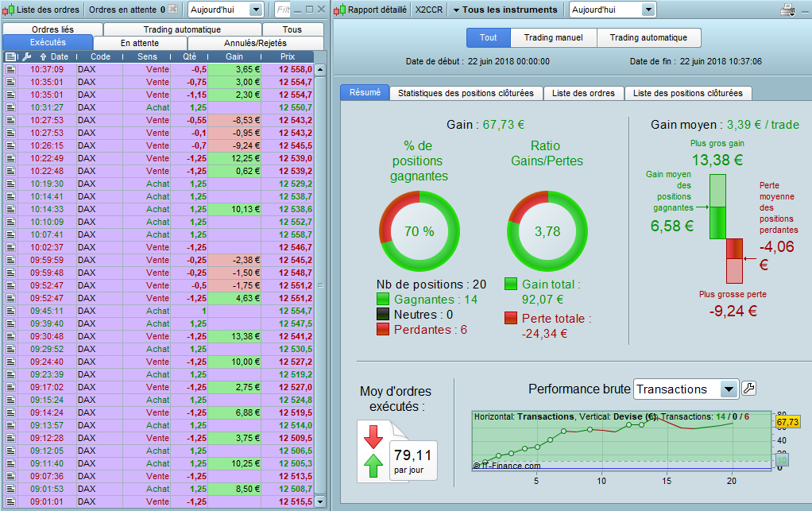Click the wrench icon in the orders table header
812x511 pixels.
[x=27, y=56]
